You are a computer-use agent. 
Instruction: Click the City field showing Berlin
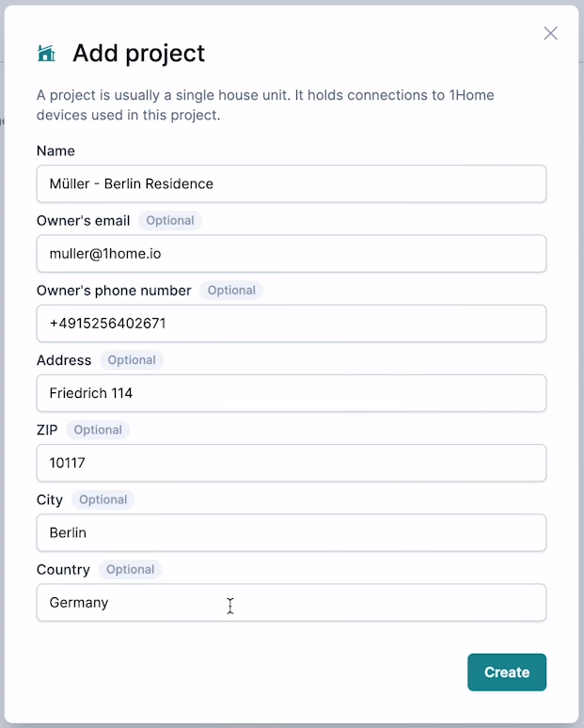tap(291, 532)
